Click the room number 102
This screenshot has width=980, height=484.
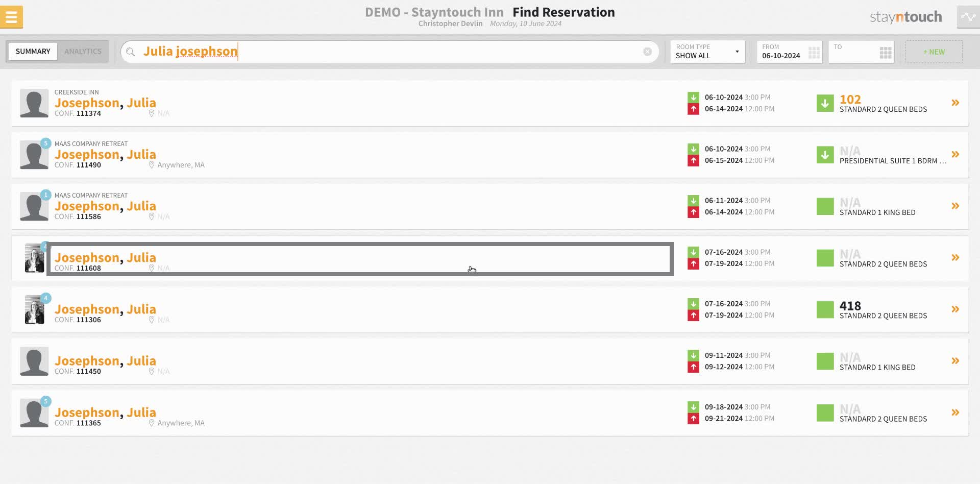(x=850, y=100)
